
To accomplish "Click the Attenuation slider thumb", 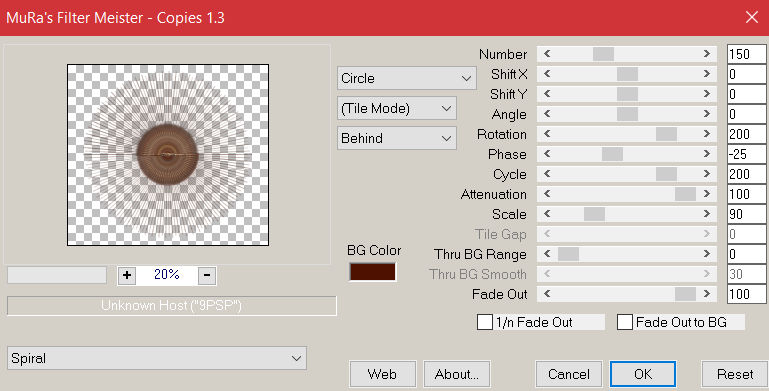I will pyautogui.click(x=685, y=194).
